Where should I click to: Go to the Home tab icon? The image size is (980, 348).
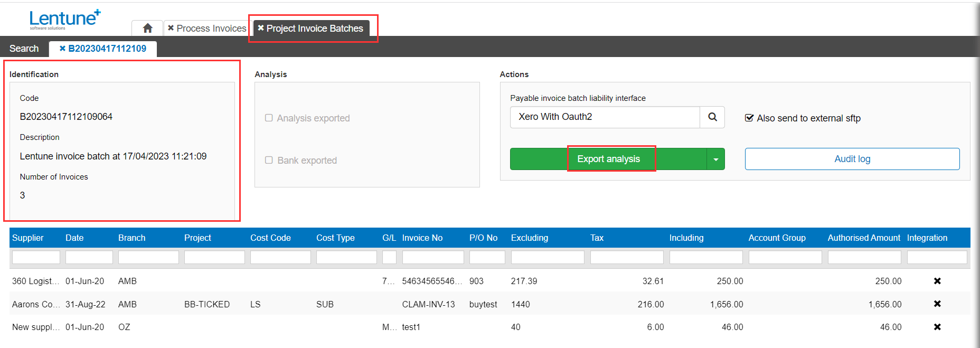coord(147,28)
